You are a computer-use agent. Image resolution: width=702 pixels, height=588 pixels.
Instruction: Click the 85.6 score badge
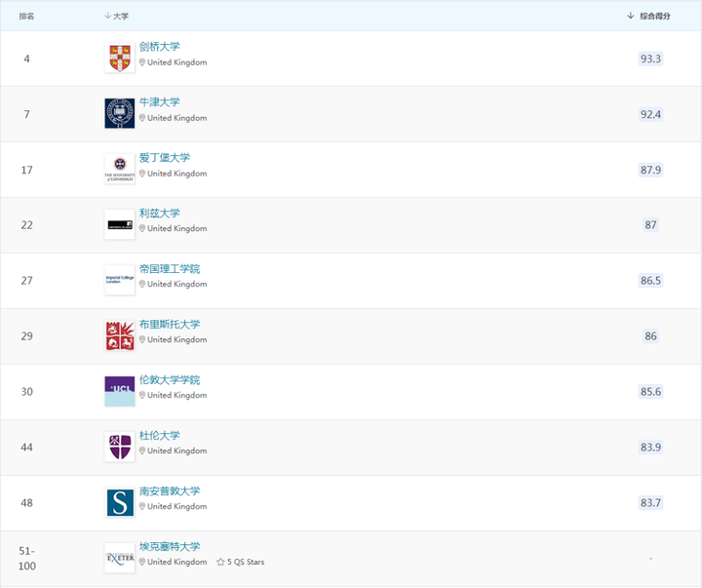[650, 391]
